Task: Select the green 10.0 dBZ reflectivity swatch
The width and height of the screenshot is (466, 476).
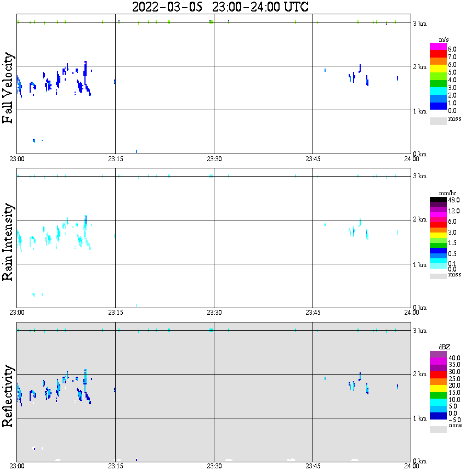Action: tap(438, 395)
